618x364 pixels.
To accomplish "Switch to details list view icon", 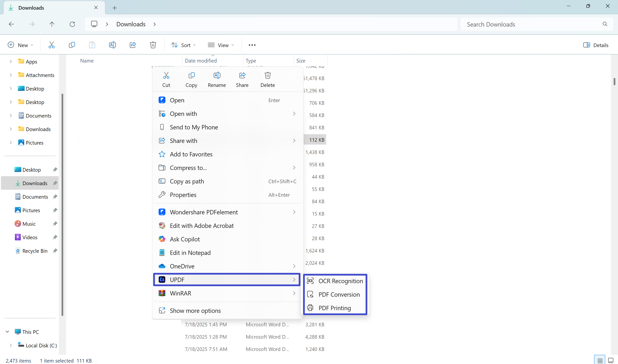I will (x=600, y=360).
